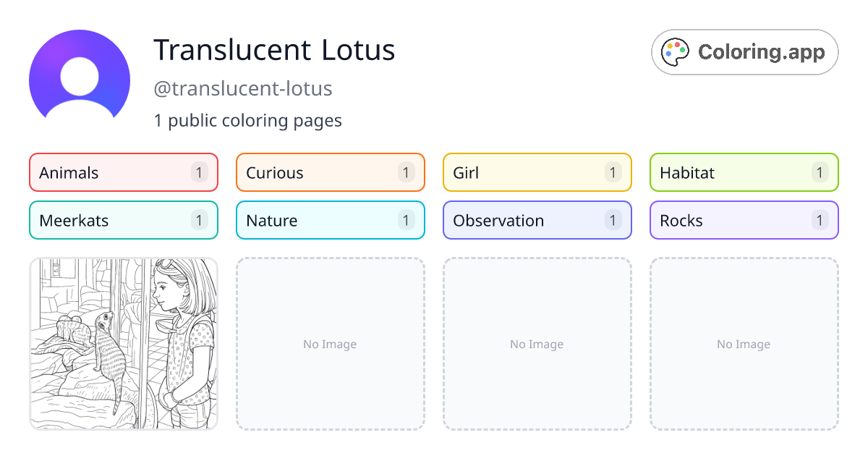Click the Coloring.app palette icon

click(675, 51)
